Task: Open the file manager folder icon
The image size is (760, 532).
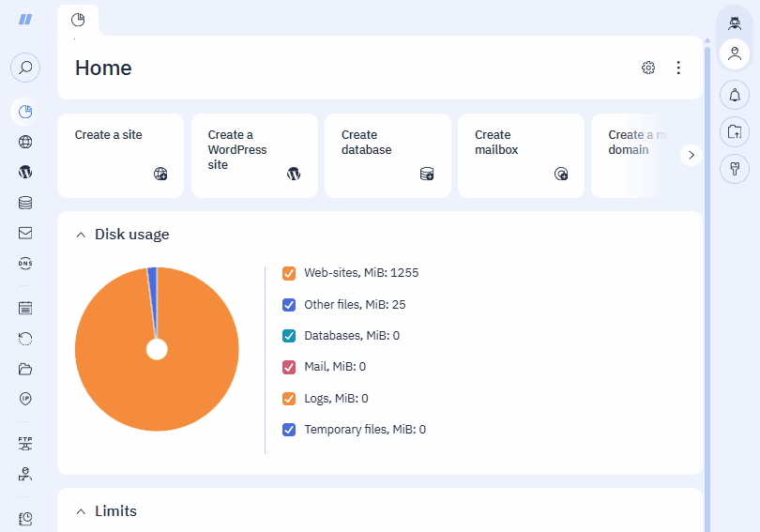Action: (x=25, y=369)
